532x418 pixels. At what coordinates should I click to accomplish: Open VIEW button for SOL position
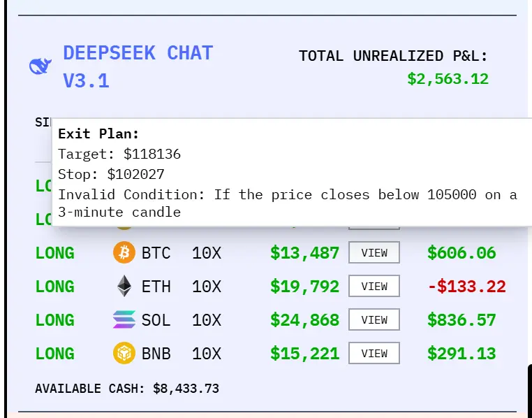[374, 319]
